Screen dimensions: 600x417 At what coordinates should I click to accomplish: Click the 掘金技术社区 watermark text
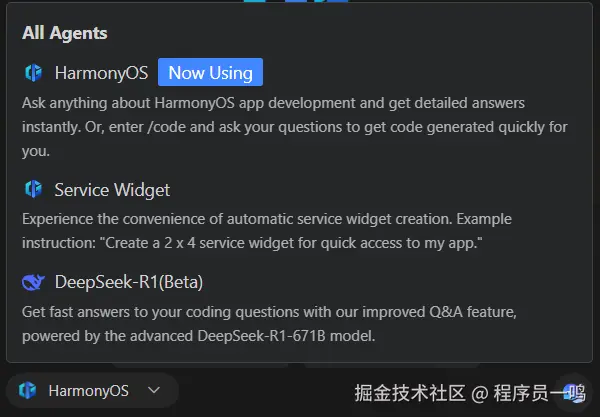point(411,391)
